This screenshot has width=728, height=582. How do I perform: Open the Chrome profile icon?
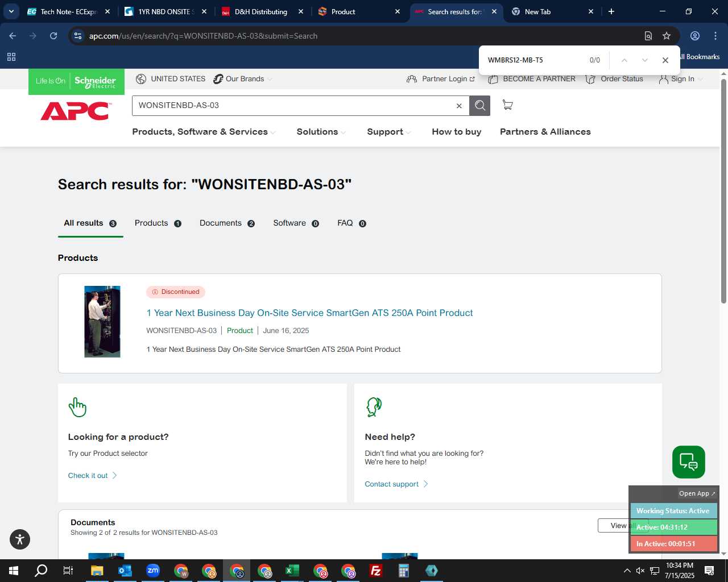click(x=695, y=36)
